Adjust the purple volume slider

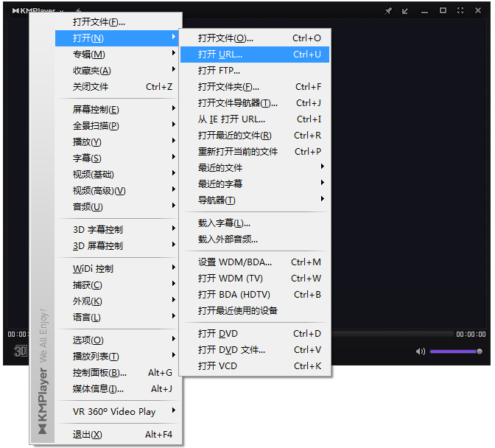[456, 351]
